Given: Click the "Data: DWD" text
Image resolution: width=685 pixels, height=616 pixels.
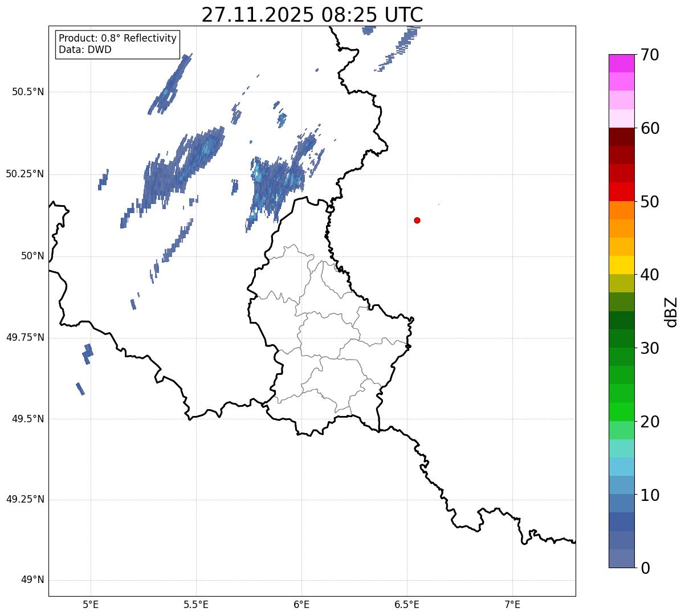Looking at the screenshot, I should 85,50.
